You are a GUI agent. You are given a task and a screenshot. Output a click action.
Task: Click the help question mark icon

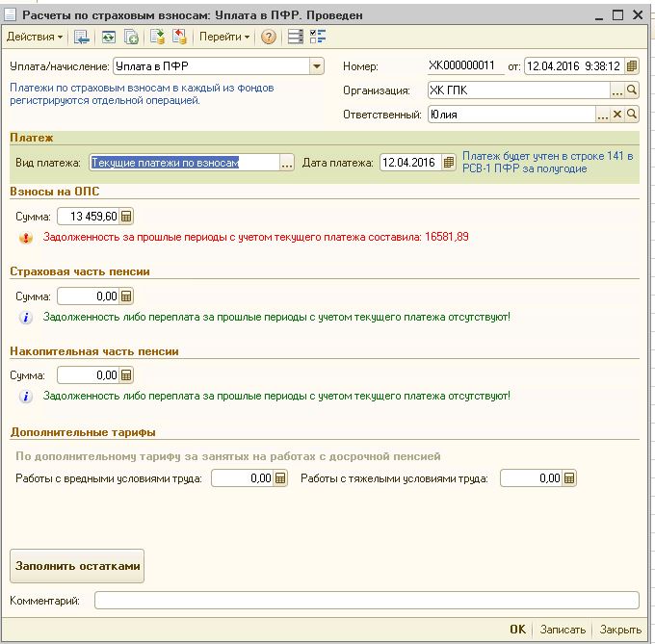pyautogui.click(x=269, y=37)
